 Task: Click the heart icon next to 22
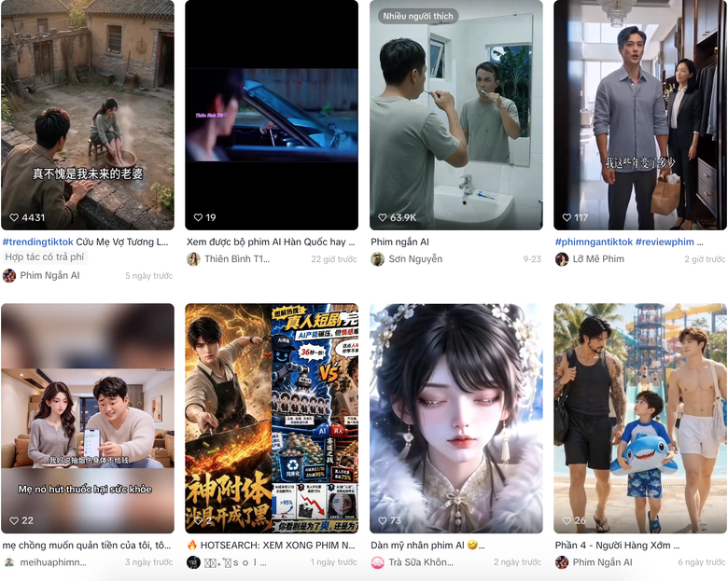point(14,520)
